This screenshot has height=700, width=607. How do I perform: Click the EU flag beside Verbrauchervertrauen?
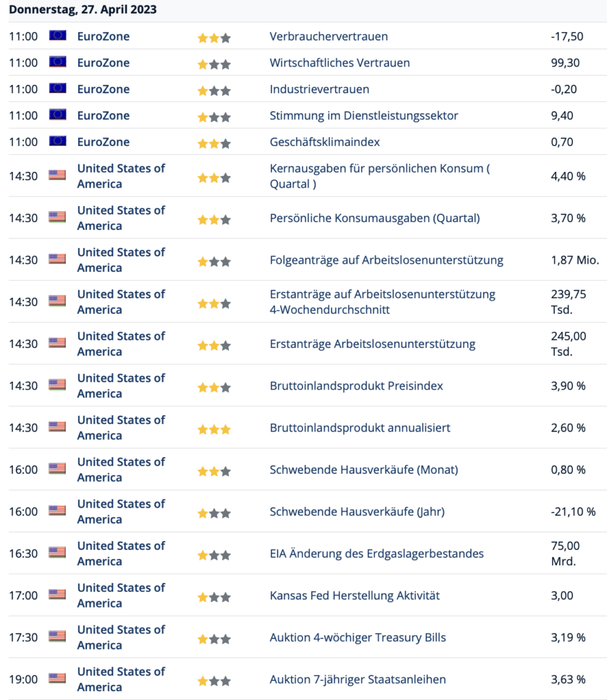coord(58,35)
